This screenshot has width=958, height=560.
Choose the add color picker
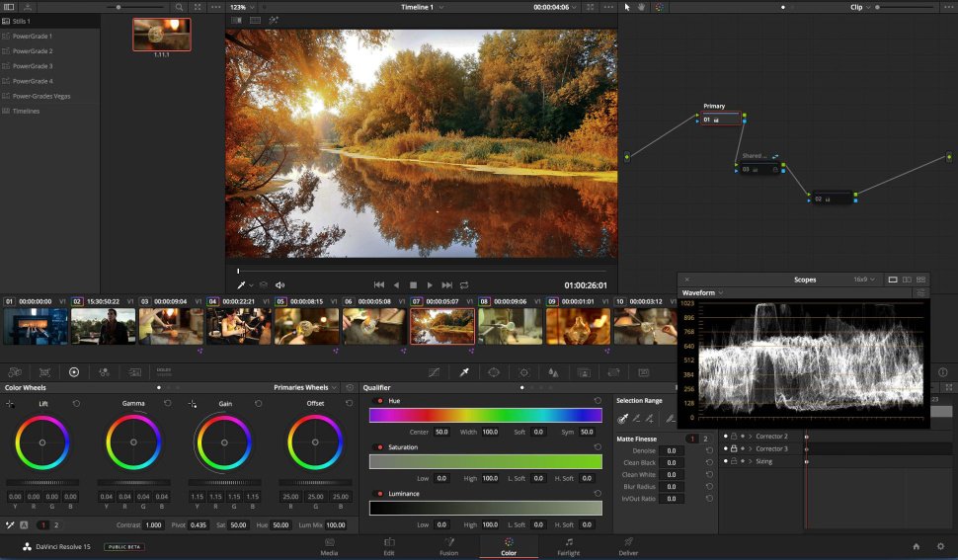(650, 419)
